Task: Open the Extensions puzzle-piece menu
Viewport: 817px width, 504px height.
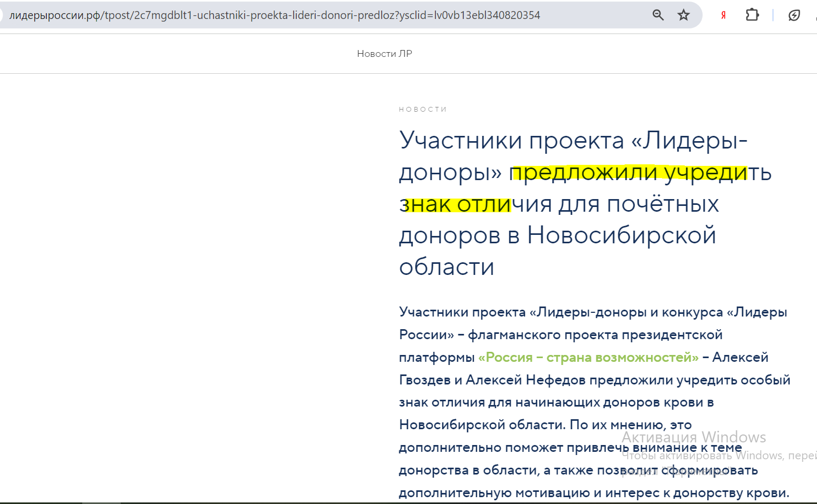Action: point(752,15)
